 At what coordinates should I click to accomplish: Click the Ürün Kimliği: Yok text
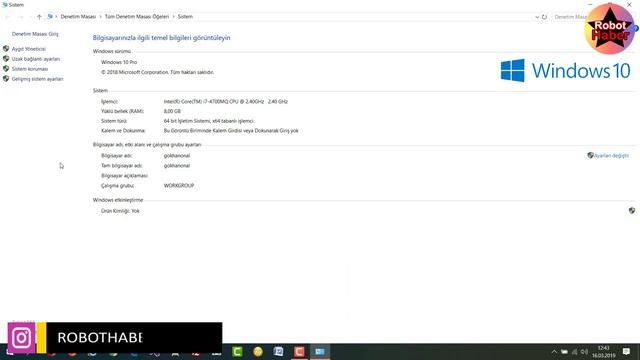pyautogui.click(x=120, y=211)
